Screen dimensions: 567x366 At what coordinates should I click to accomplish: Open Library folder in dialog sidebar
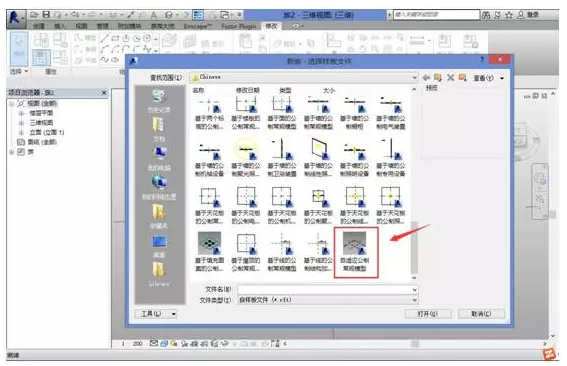point(159,274)
